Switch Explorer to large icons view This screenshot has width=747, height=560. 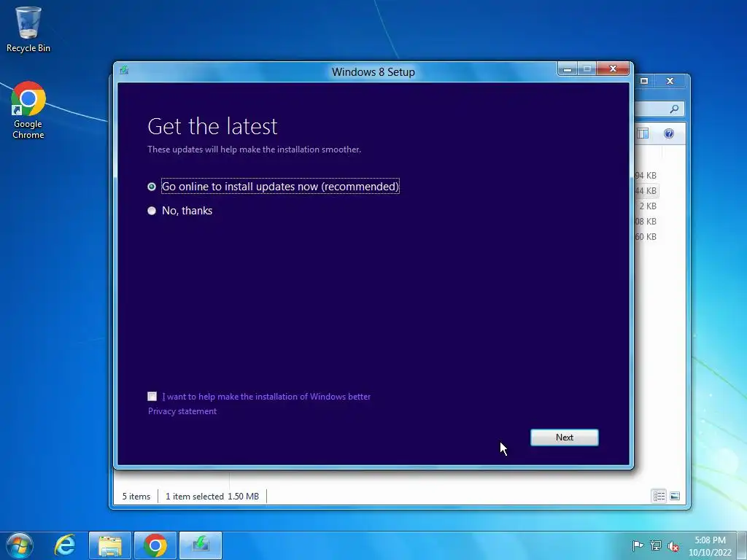click(675, 496)
